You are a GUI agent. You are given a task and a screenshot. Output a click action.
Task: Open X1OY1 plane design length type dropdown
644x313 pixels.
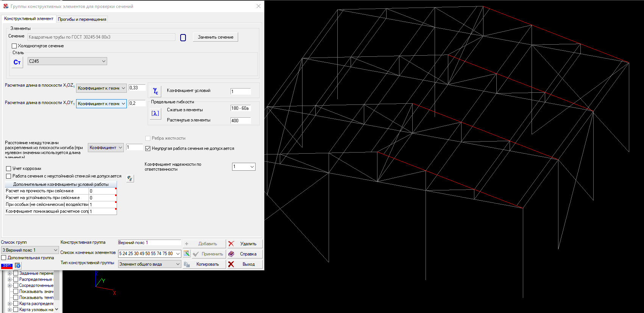101,104
